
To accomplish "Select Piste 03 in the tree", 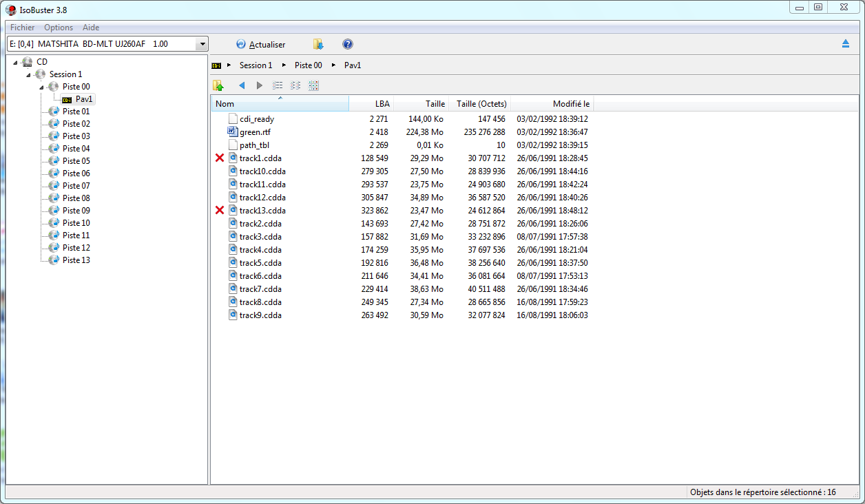I will click(76, 136).
